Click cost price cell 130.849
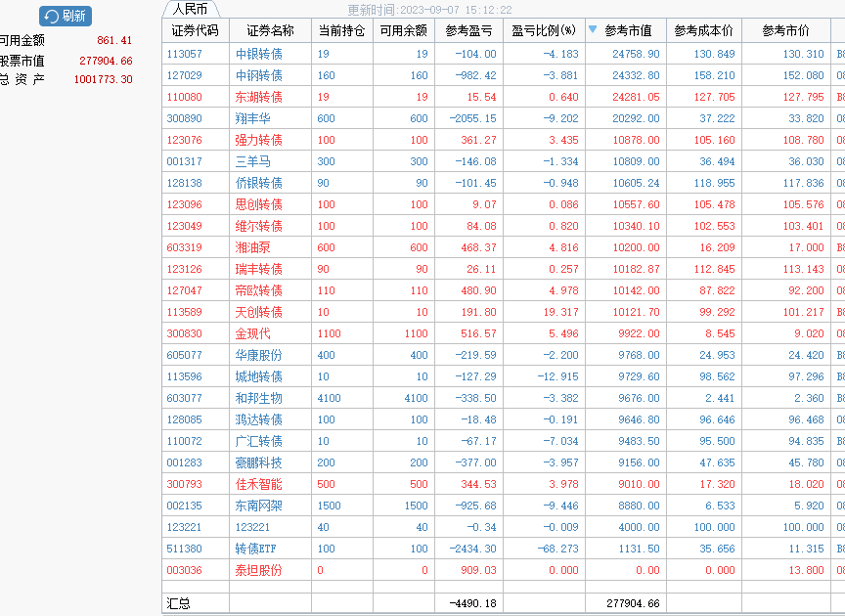845x616 pixels. 714,54
